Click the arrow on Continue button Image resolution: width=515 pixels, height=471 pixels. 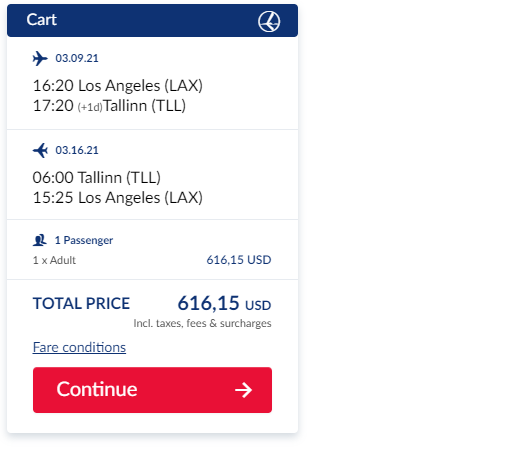click(243, 390)
